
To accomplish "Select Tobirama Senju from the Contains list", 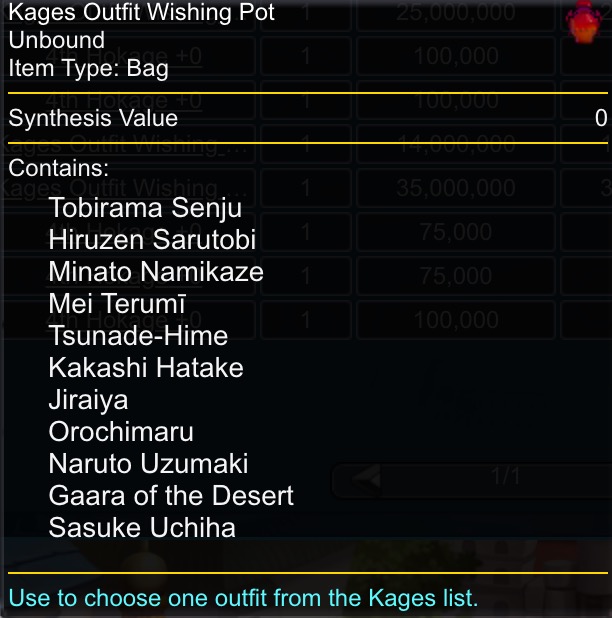I will click(145, 208).
